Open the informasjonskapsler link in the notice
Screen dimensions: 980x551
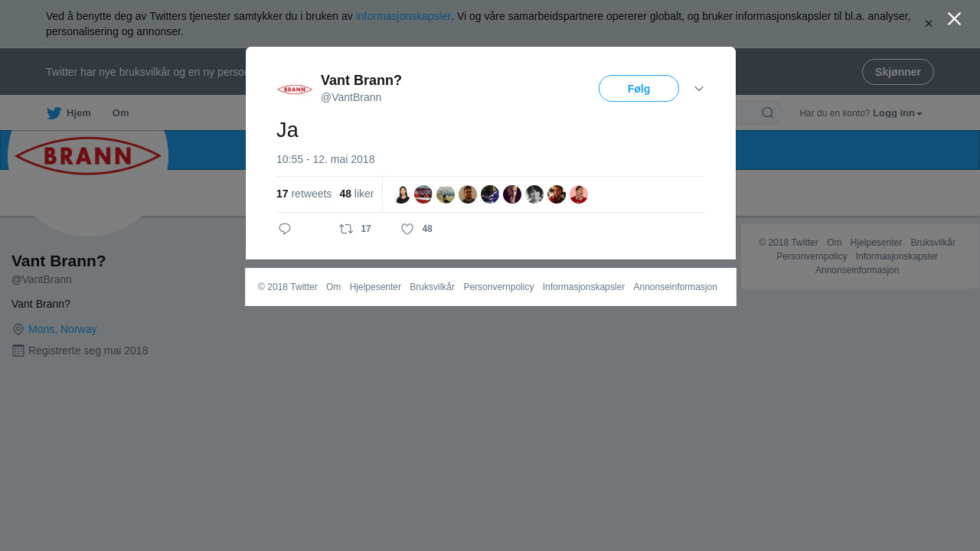[x=403, y=16]
